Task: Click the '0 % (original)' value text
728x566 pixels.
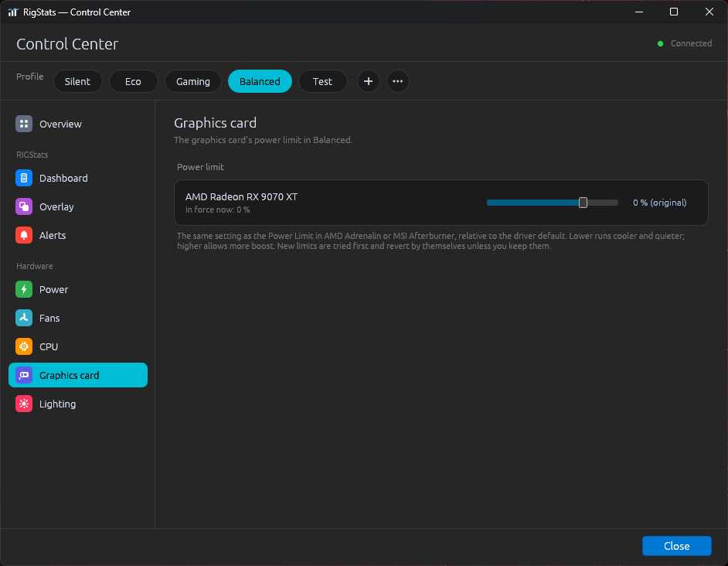Action: point(660,203)
